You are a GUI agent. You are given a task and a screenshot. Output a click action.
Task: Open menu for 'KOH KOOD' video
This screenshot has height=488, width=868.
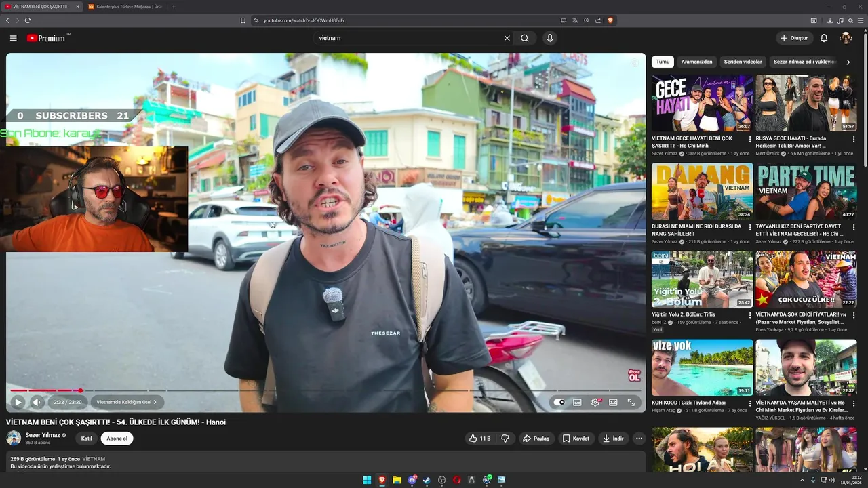[x=749, y=403]
